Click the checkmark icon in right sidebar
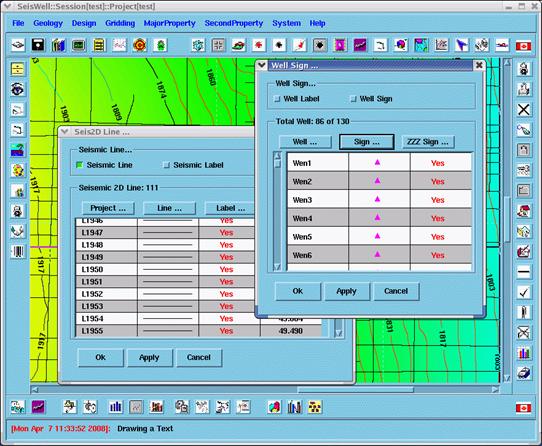542x446 pixels. [x=524, y=292]
